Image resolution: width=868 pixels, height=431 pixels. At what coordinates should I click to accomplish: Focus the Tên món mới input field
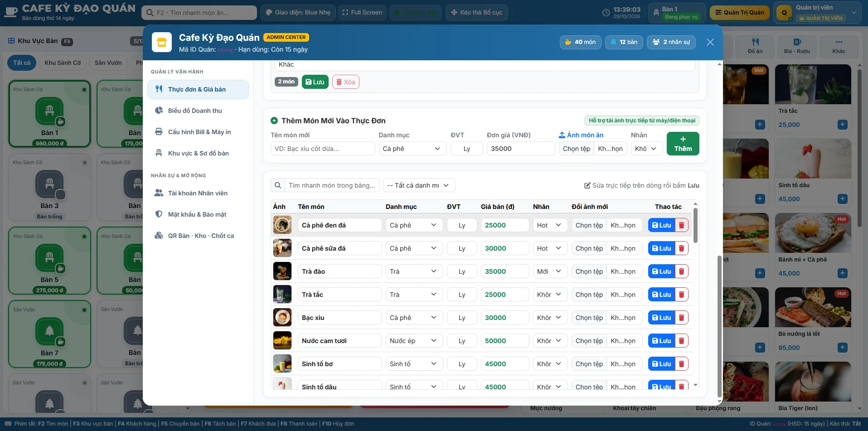pos(323,149)
